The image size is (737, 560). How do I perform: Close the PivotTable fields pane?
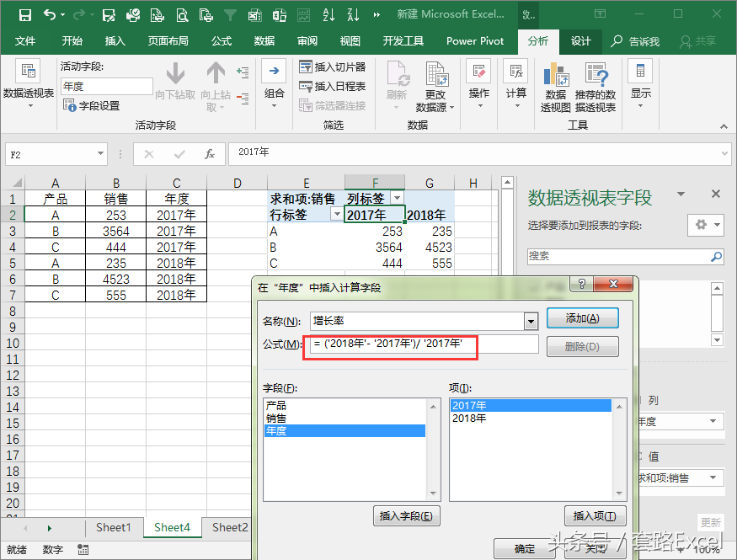pyautogui.click(x=715, y=194)
